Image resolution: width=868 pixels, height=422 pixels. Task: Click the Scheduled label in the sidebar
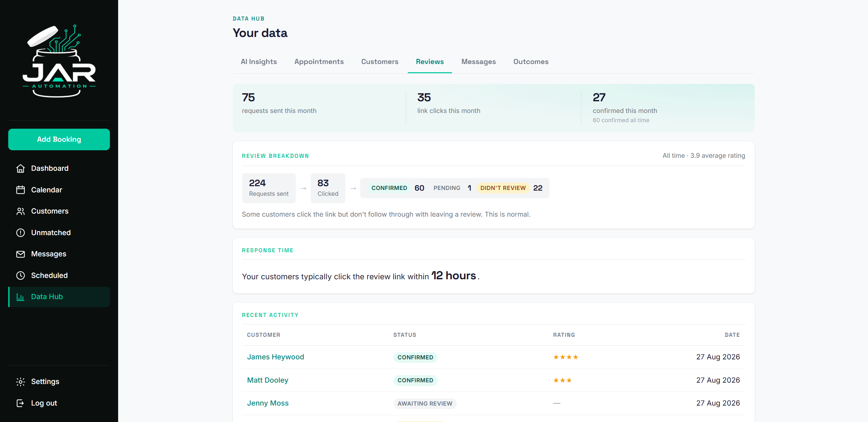[x=49, y=276]
